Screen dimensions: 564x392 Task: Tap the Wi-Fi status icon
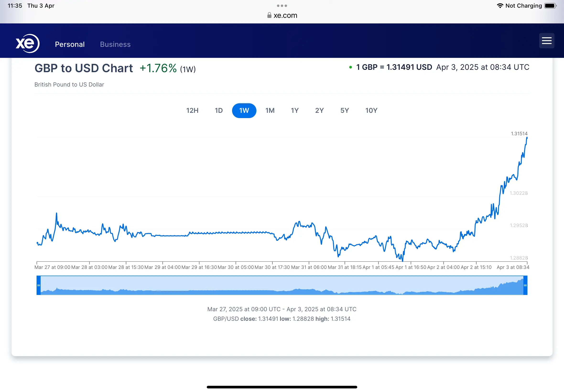[500, 6]
